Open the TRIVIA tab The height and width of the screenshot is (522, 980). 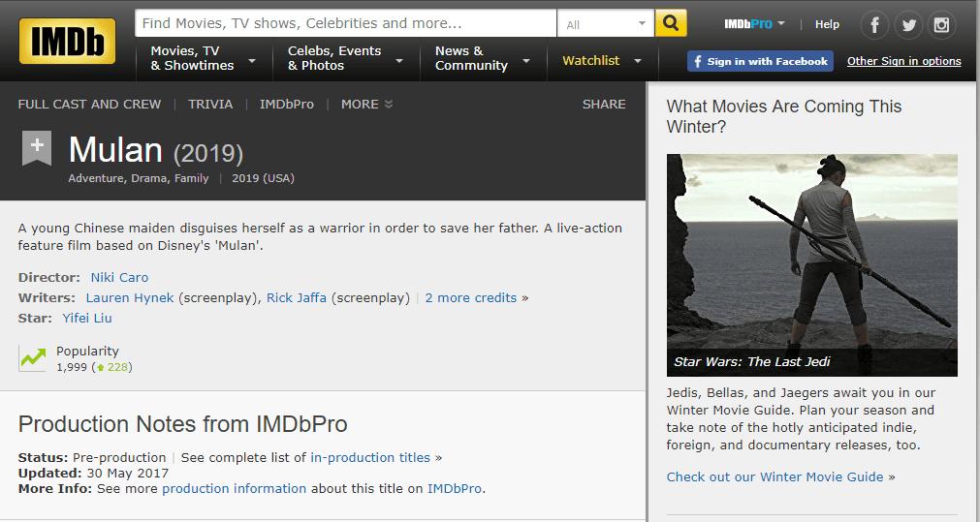[x=210, y=105]
